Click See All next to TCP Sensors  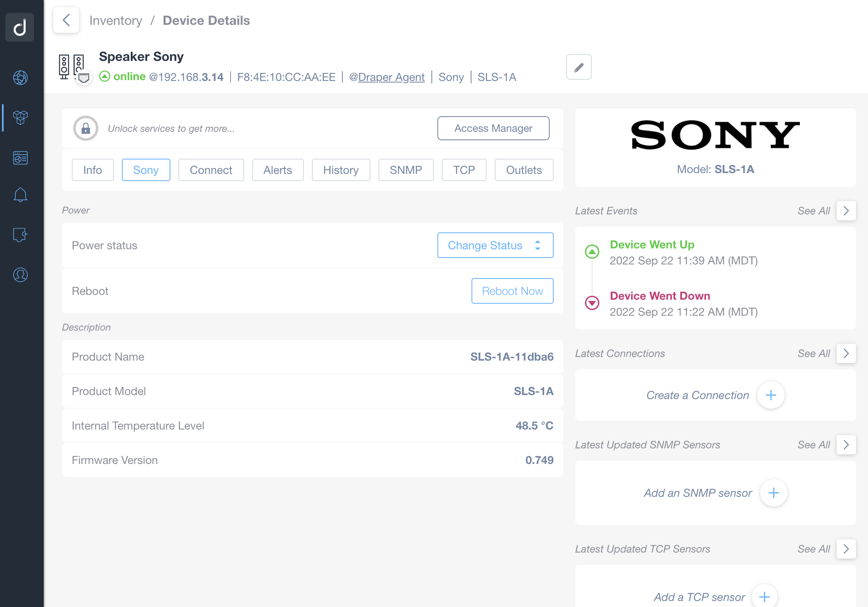tap(813, 549)
